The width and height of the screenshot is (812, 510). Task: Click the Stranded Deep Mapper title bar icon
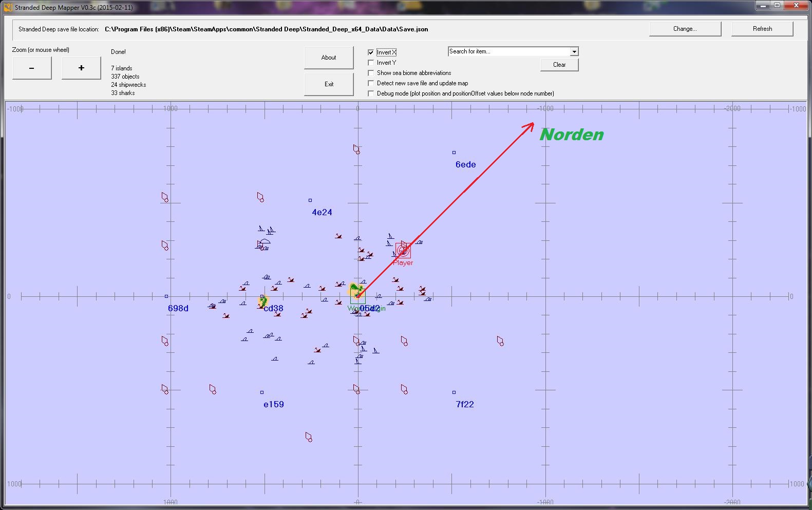coord(8,7)
